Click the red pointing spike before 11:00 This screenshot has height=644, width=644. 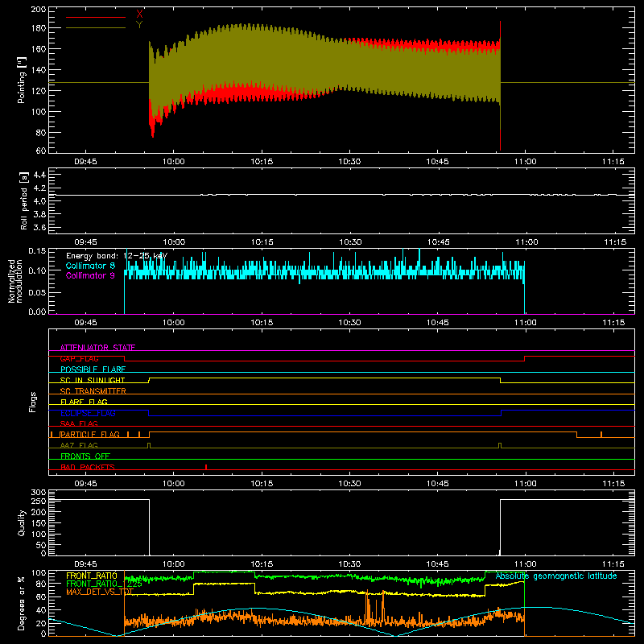[500, 85]
